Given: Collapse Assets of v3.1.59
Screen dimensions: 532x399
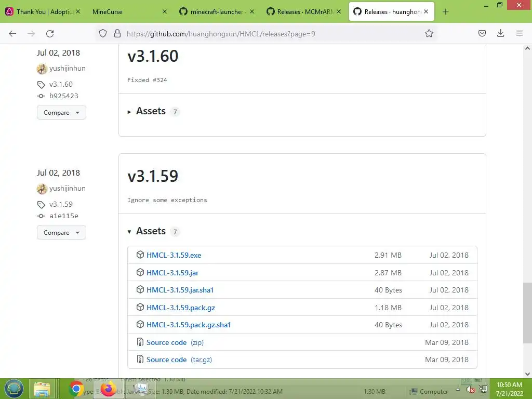Looking at the screenshot, I should (x=151, y=231).
